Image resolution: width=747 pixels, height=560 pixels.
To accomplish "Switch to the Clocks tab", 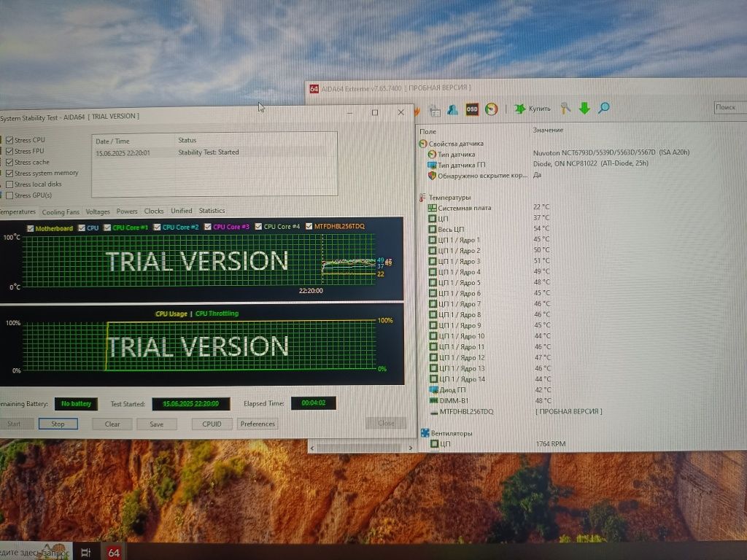I will [x=154, y=211].
